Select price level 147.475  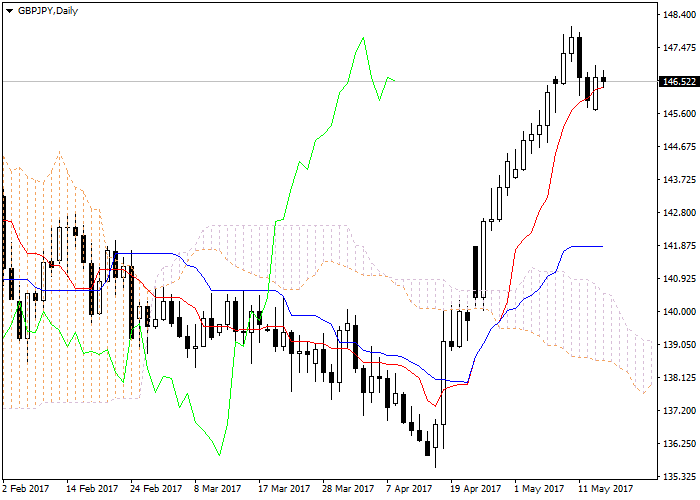click(679, 48)
